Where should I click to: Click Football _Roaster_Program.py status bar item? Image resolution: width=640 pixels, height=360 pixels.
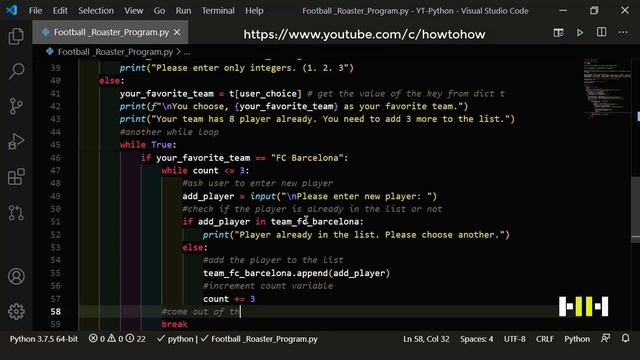tap(259, 339)
